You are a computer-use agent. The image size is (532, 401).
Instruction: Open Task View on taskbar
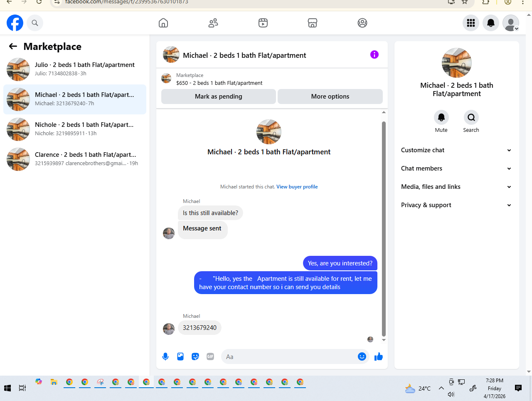(x=22, y=388)
